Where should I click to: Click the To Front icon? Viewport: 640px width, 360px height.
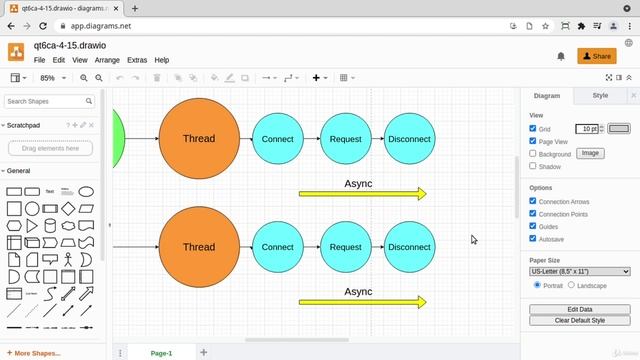click(178, 78)
